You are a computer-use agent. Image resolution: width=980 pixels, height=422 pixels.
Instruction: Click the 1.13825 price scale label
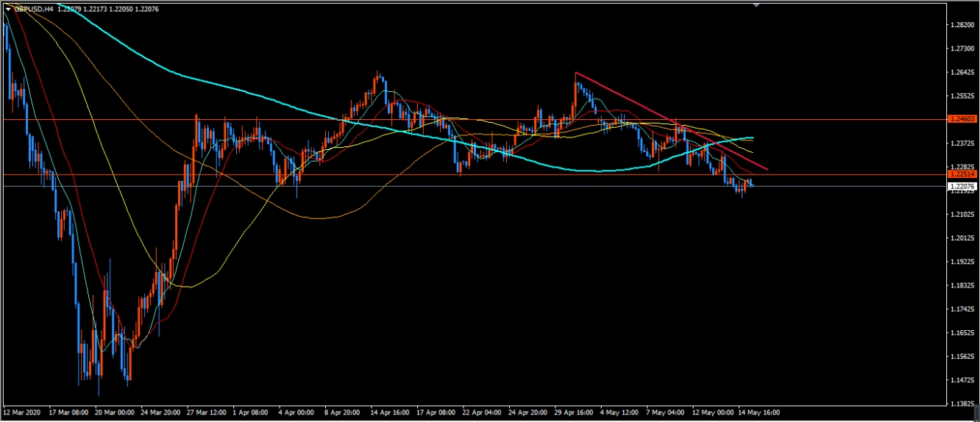[962, 404]
